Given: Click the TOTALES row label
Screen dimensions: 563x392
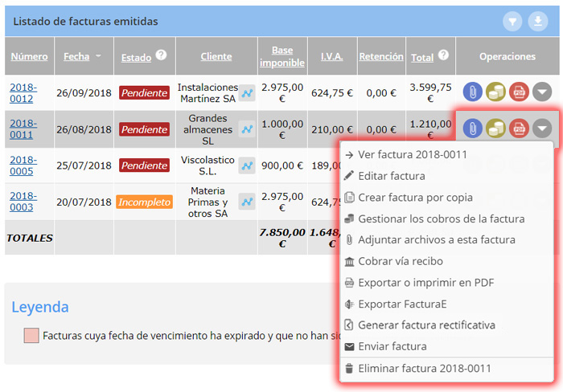Looking at the screenshot, I should [30, 238].
